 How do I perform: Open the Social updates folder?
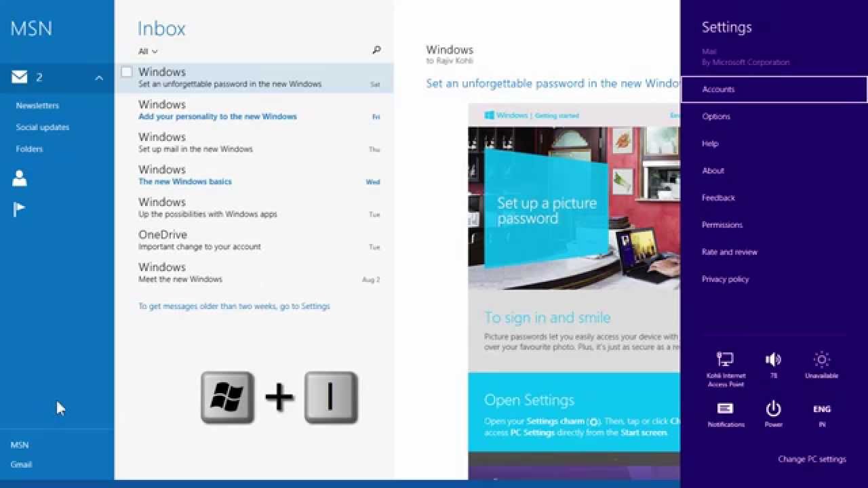tap(43, 127)
